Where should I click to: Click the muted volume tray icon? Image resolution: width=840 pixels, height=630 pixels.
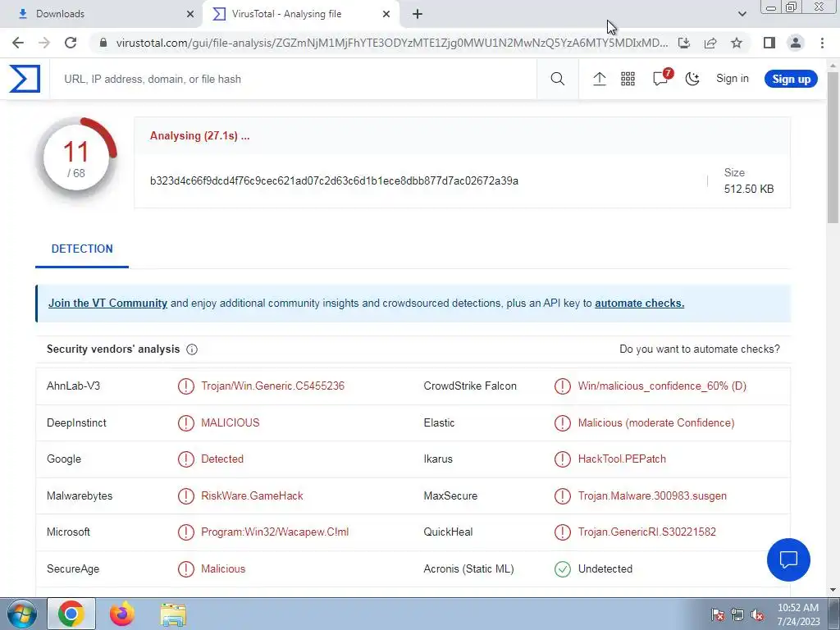(757, 615)
